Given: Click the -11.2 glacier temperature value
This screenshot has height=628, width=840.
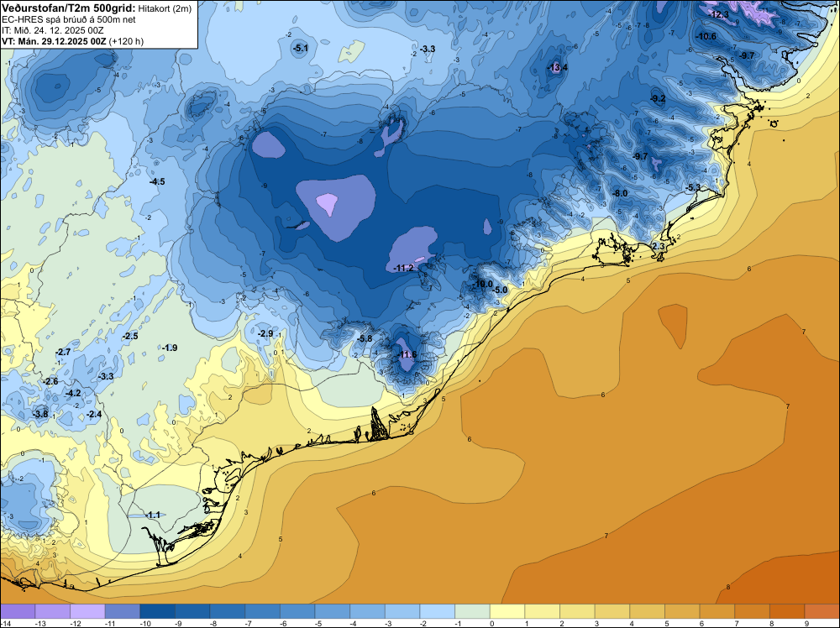Looking at the screenshot, I should [404, 268].
